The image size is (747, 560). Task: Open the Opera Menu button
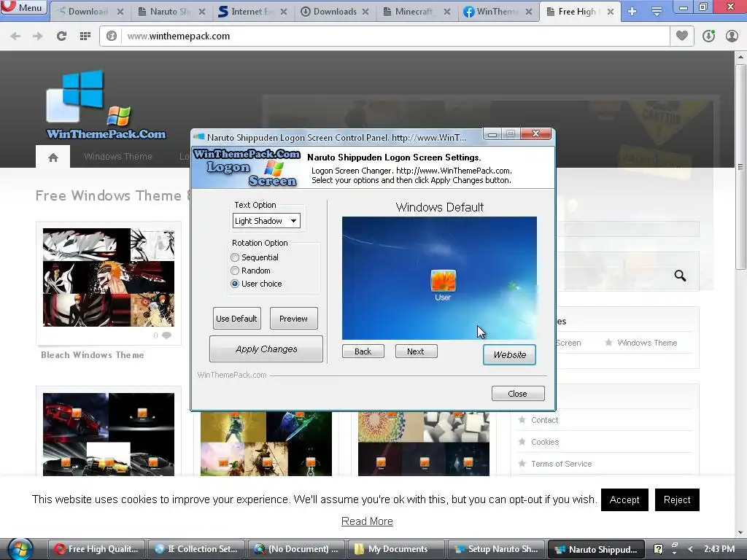coord(23,7)
